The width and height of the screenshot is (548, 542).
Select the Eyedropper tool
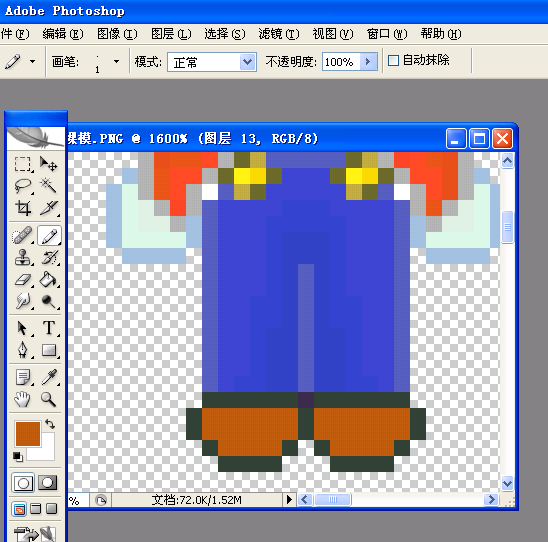pyautogui.click(x=49, y=377)
